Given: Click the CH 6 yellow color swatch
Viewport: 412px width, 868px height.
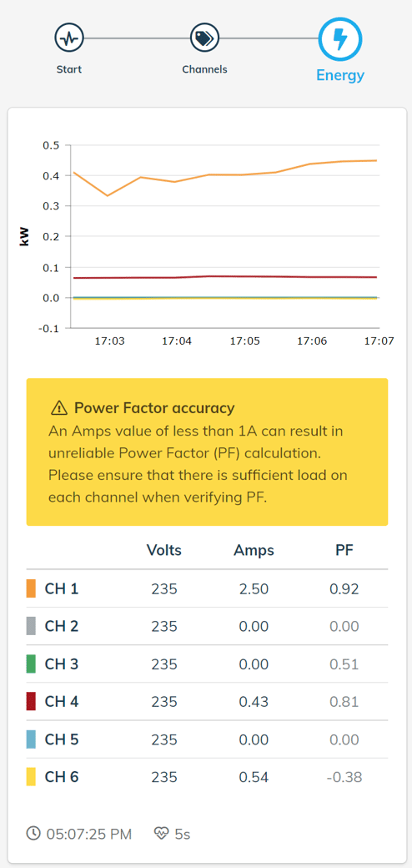Looking at the screenshot, I should 31,777.
